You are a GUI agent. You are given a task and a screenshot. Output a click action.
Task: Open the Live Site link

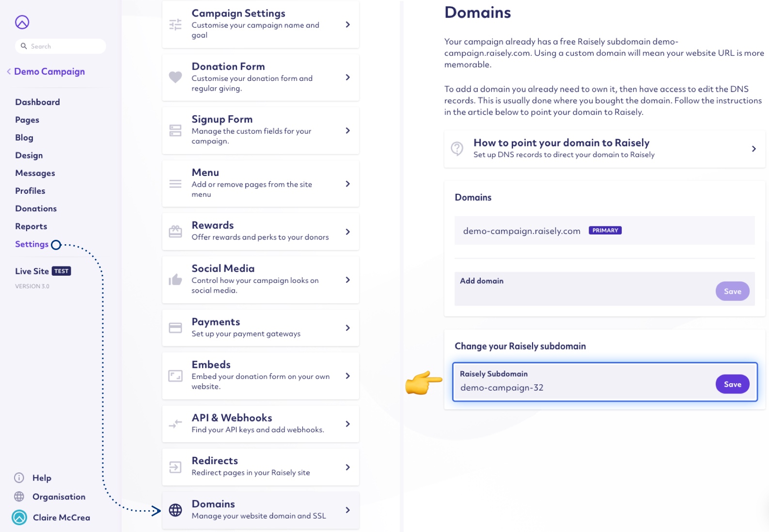pos(32,271)
